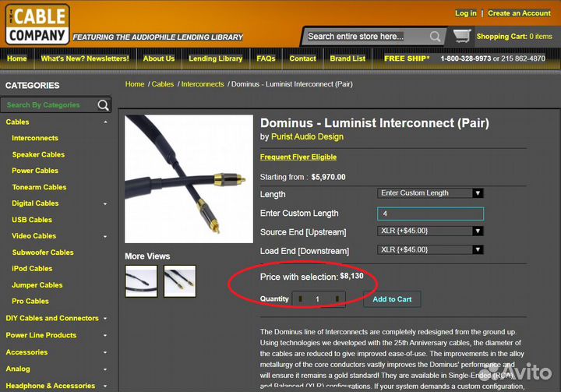Open the Brand List menu item
The height and width of the screenshot is (392, 561).
[x=348, y=58]
